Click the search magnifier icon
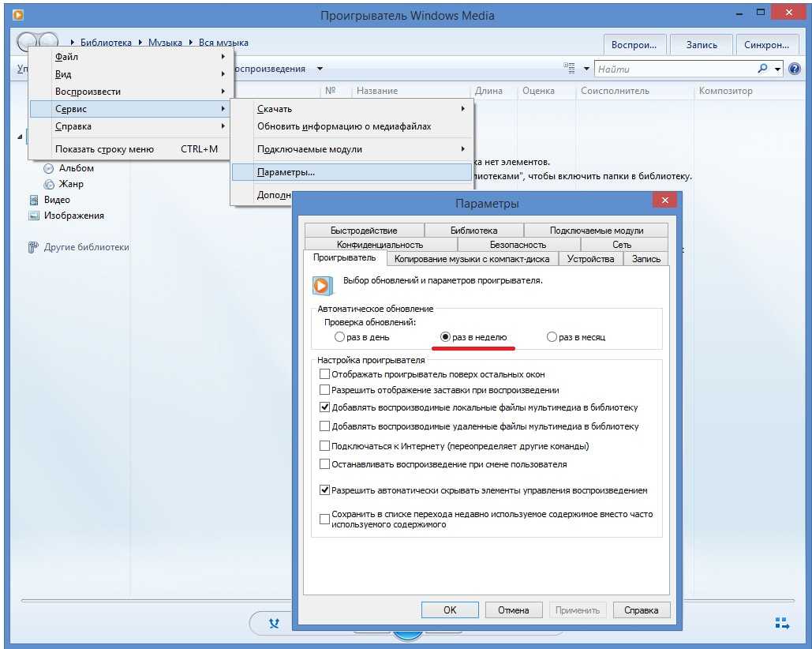812x649 pixels. click(762, 69)
